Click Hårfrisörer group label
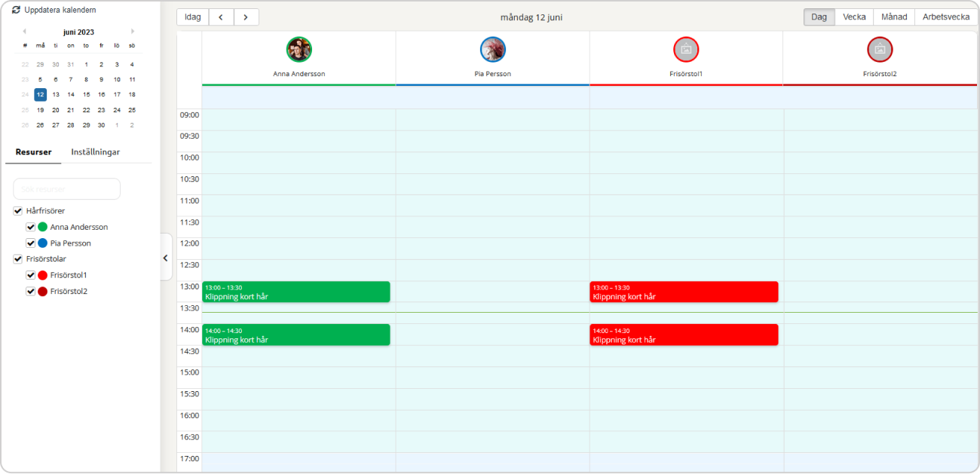Image resolution: width=980 pixels, height=474 pixels. pyautogui.click(x=45, y=211)
